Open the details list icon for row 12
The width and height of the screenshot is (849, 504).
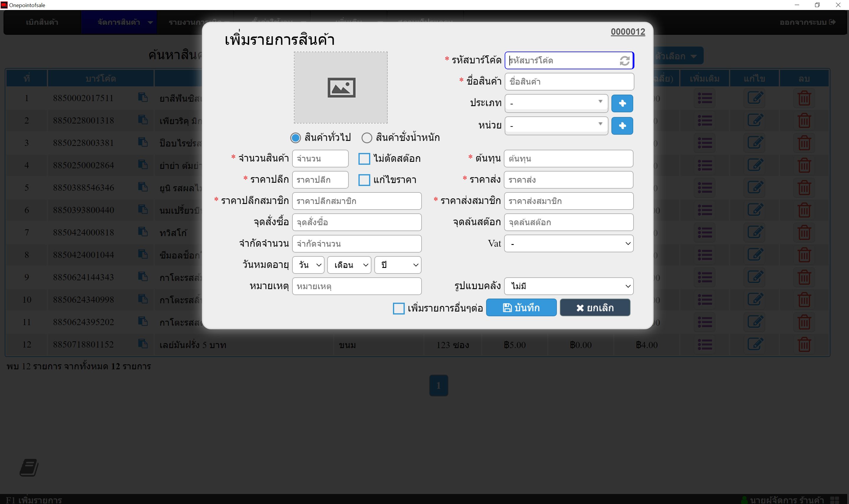(x=705, y=345)
